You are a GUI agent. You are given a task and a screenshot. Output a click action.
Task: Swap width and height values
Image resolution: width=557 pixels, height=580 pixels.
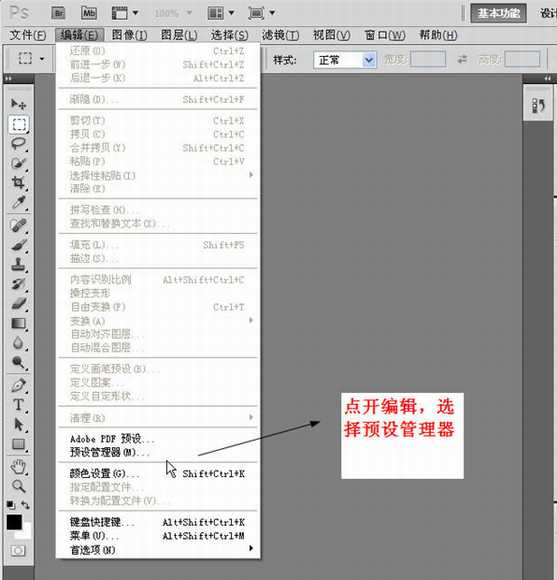462,59
